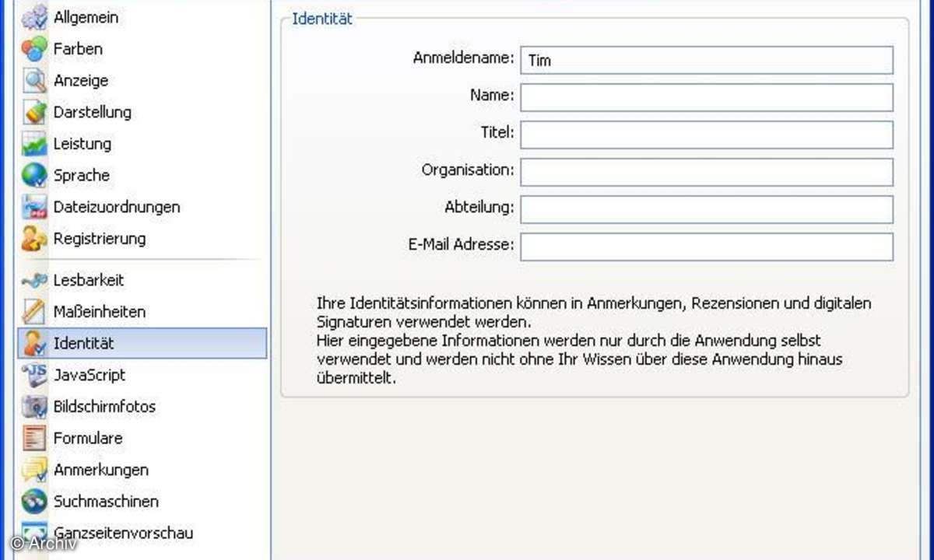The height and width of the screenshot is (560, 934).
Task: Open the Suchmaschinen settings
Action: [142, 502]
